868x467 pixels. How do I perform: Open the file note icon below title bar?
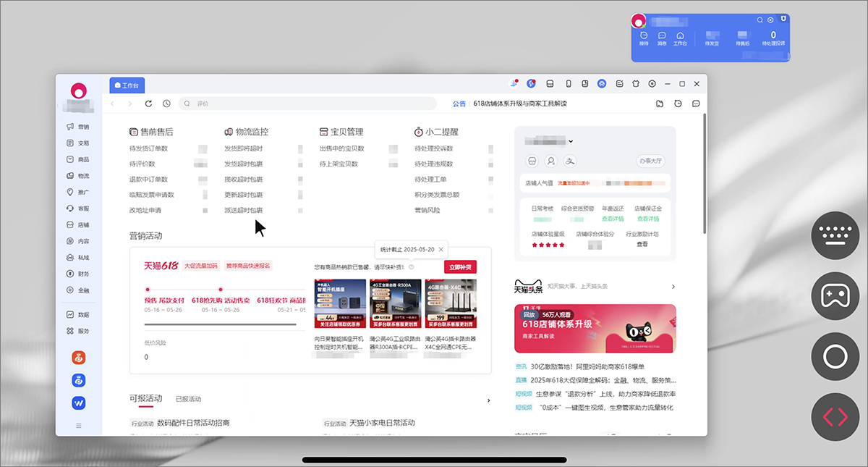click(660, 104)
